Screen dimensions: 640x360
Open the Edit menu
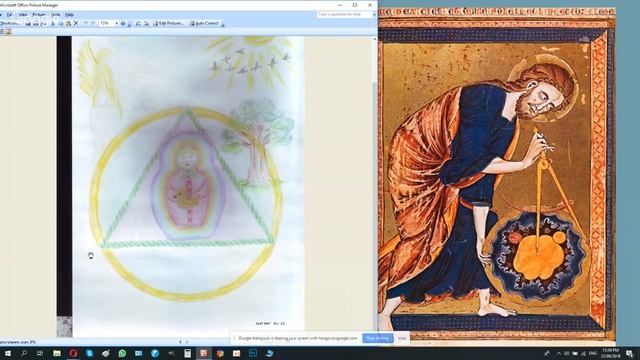point(9,15)
